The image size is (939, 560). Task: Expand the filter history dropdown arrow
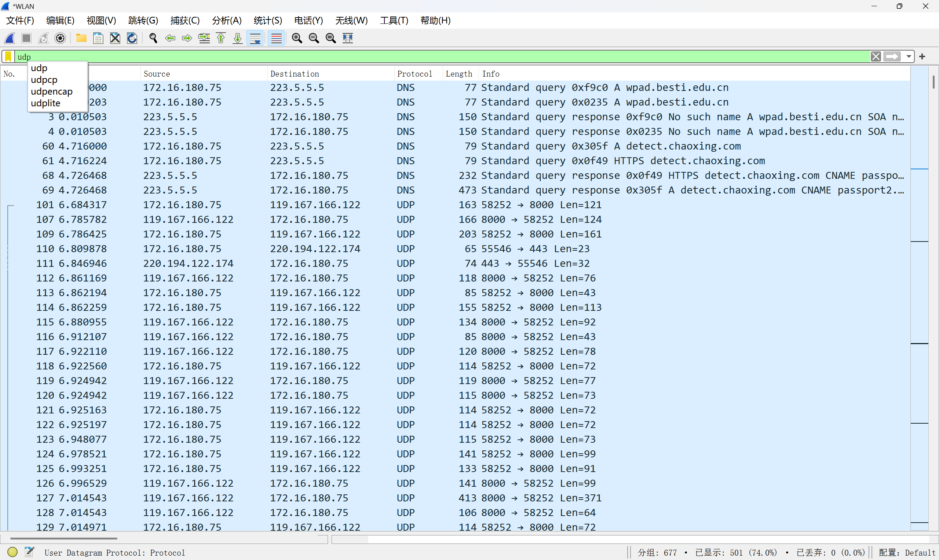[909, 56]
